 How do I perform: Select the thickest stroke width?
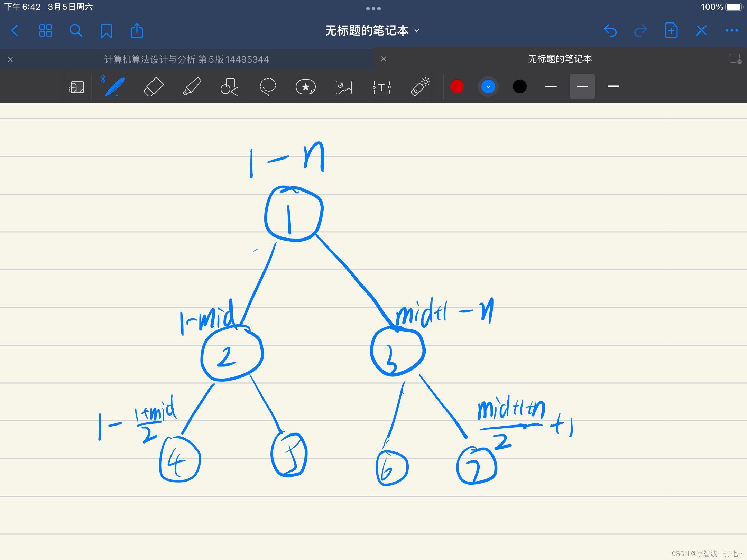[x=614, y=86]
